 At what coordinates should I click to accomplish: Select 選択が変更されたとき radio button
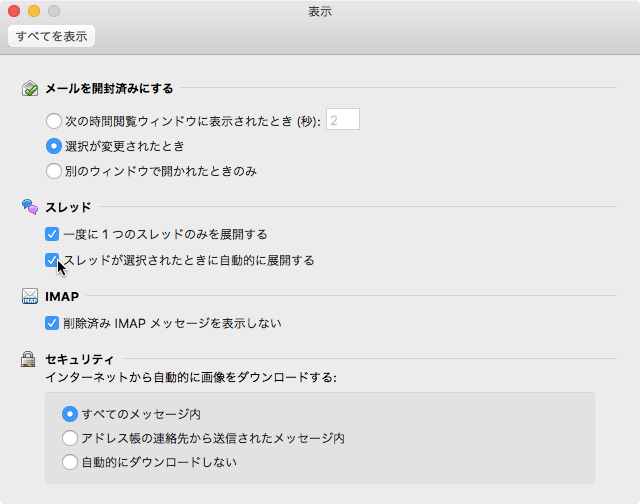[x=54, y=146]
